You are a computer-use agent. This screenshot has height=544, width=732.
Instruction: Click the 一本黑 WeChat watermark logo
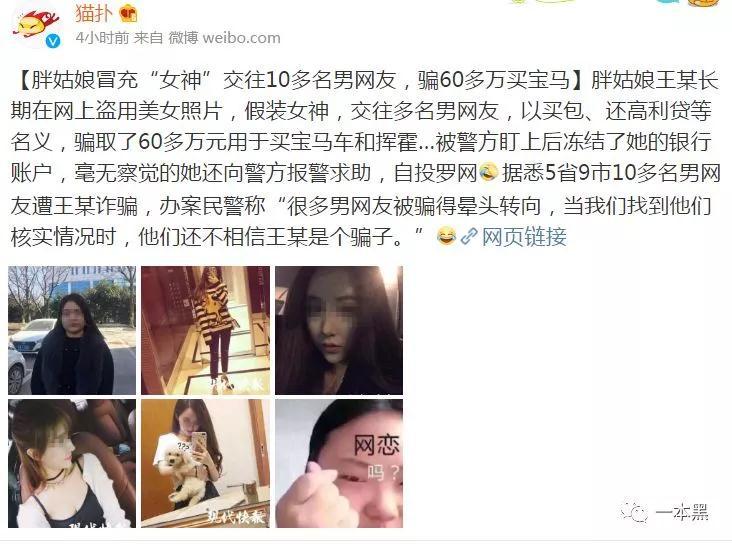click(x=665, y=513)
